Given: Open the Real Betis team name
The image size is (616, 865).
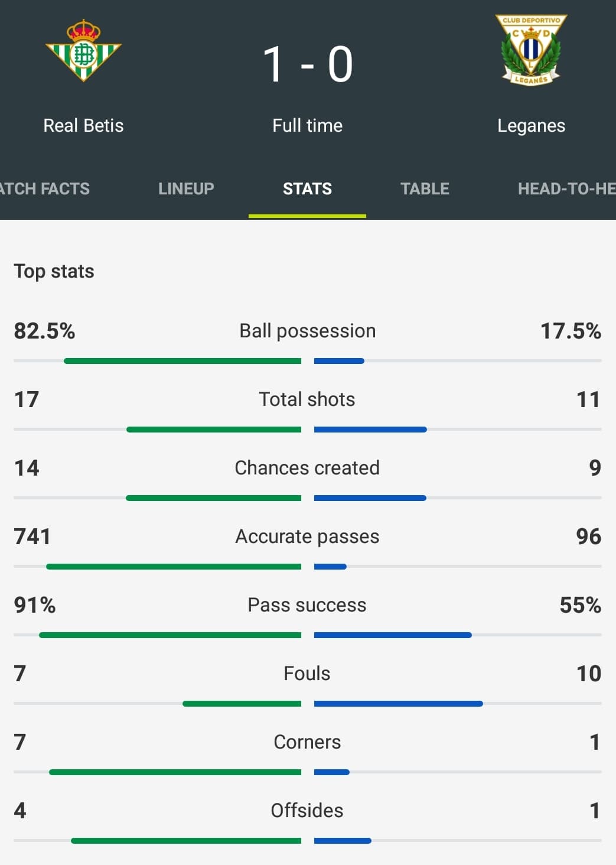Looking at the screenshot, I should point(83,125).
